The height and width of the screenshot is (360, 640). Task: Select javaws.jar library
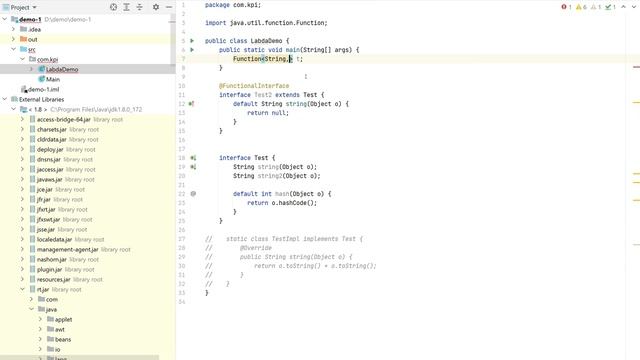(49, 179)
